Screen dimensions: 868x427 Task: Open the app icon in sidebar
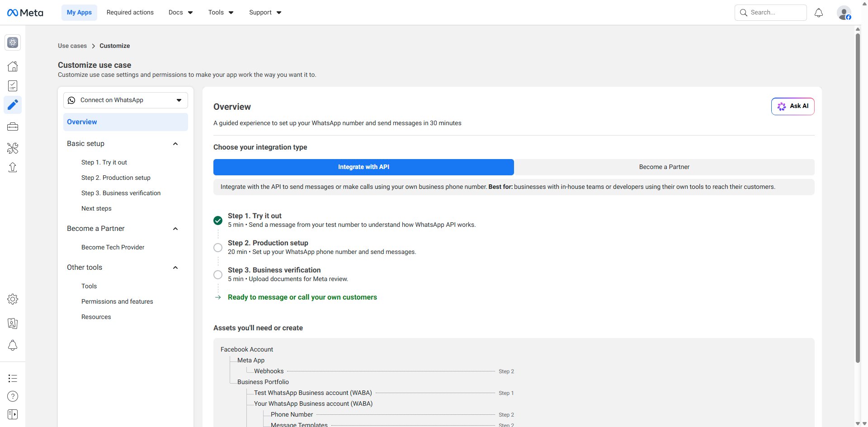pyautogui.click(x=13, y=42)
